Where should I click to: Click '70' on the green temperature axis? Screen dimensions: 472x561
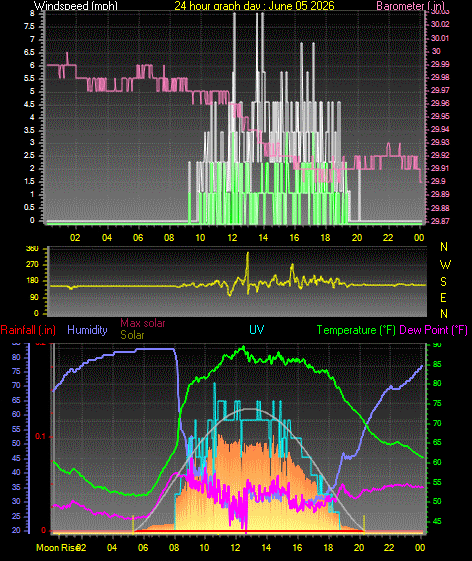point(437,423)
